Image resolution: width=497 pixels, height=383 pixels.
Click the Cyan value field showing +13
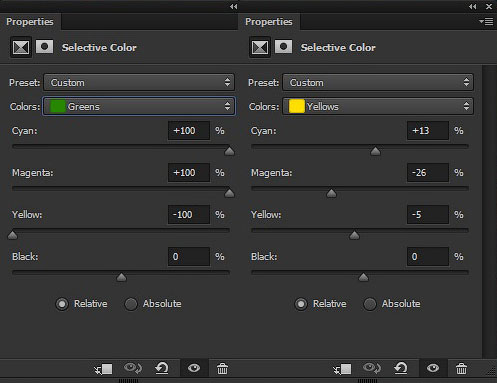click(x=428, y=130)
